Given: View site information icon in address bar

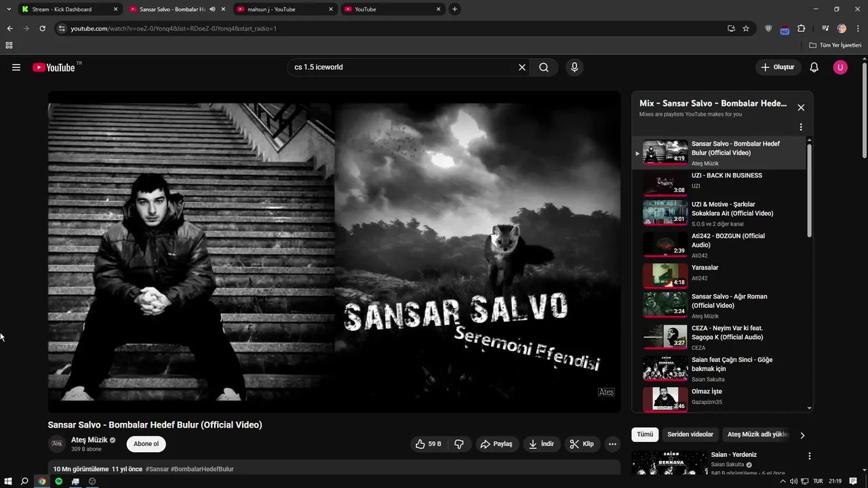Looking at the screenshot, I should [62, 28].
